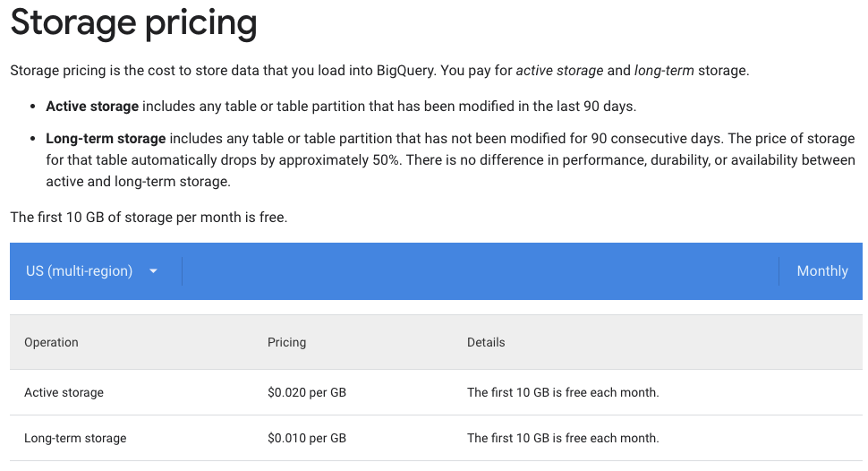
Task: Click the approximately 50% price drop text
Action: pyautogui.click(x=339, y=160)
